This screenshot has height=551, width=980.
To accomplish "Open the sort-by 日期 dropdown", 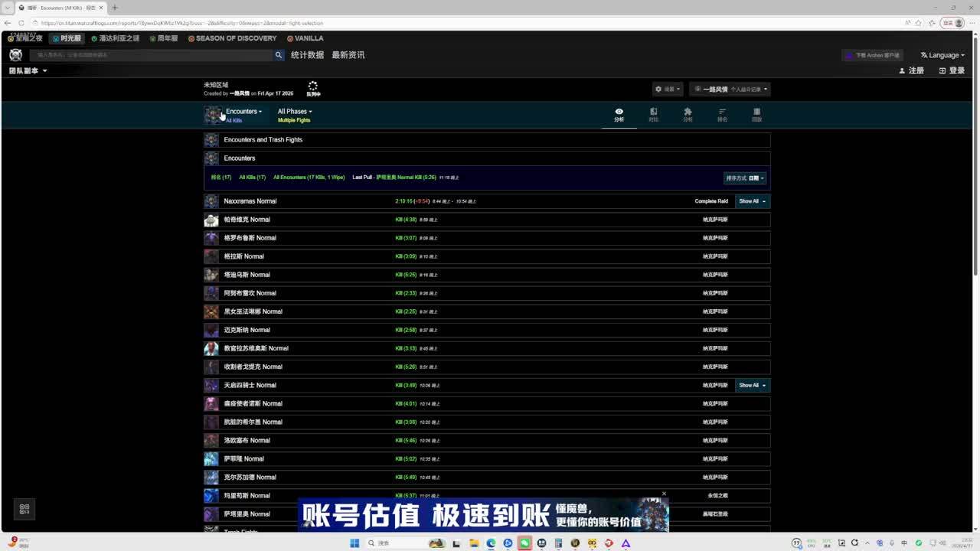I will pyautogui.click(x=745, y=178).
